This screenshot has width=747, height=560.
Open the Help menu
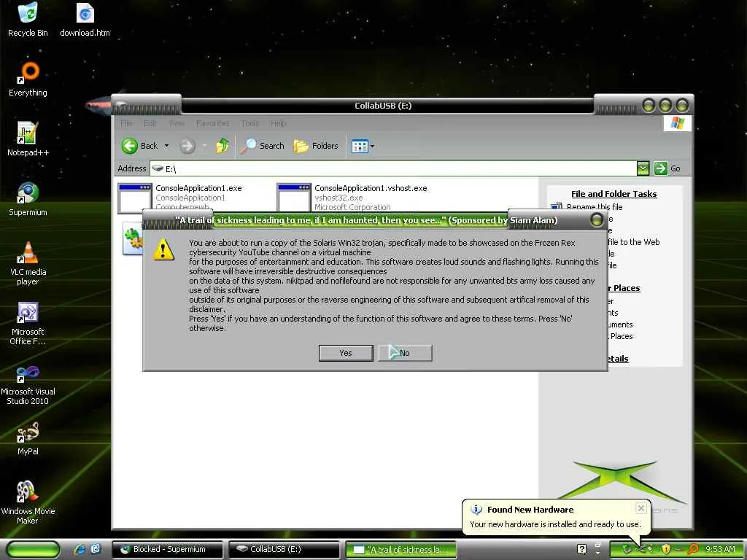pos(278,123)
